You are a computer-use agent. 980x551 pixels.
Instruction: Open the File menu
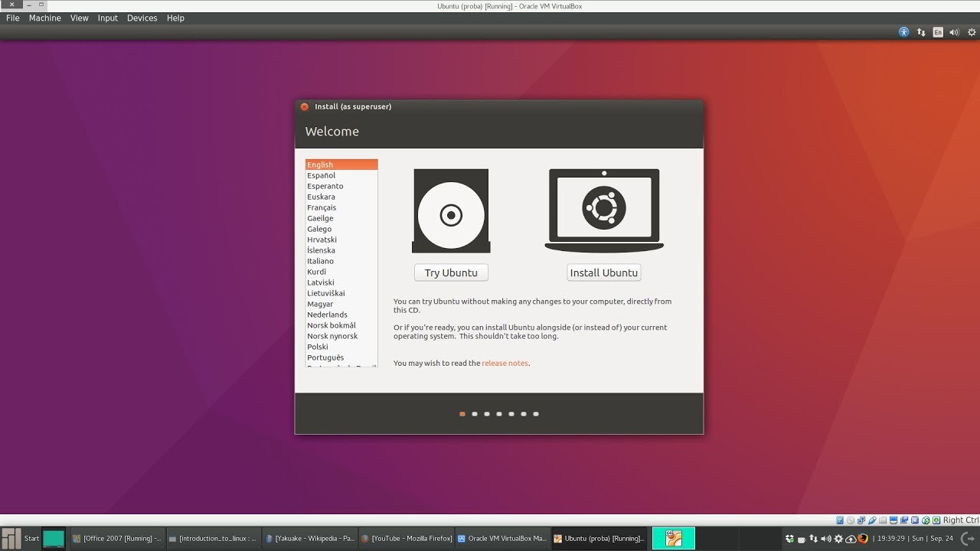tap(13, 18)
